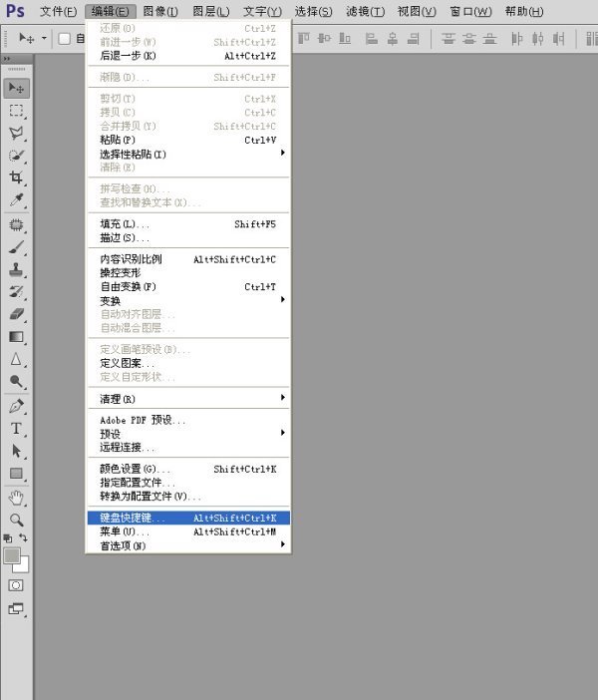Viewport: 598px width, 700px height.
Task: Open the 文件(F) menu
Action: pos(58,12)
